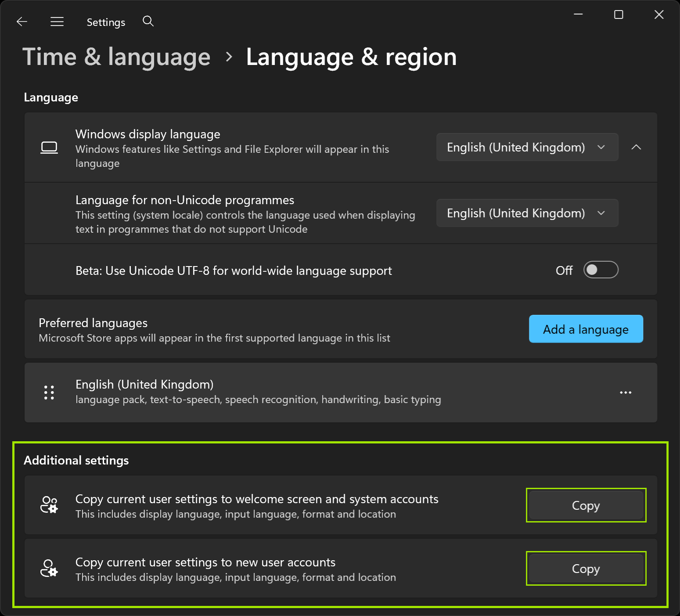This screenshot has height=616, width=680.
Task: Click the back arrow icon
Action: [22, 22]
